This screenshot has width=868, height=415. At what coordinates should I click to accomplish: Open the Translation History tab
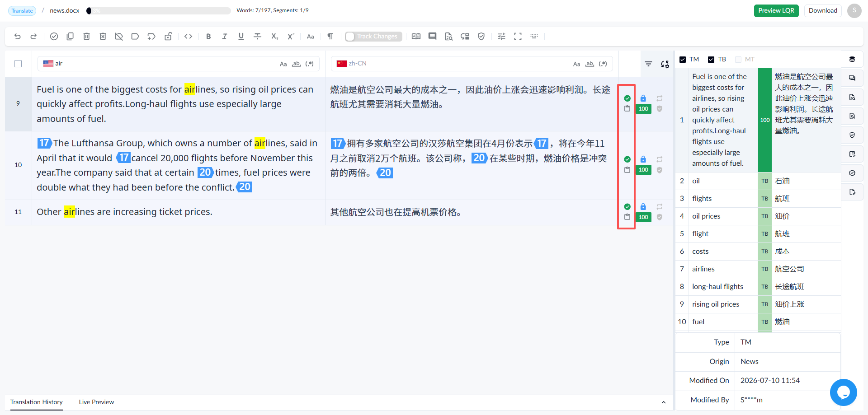37,402
